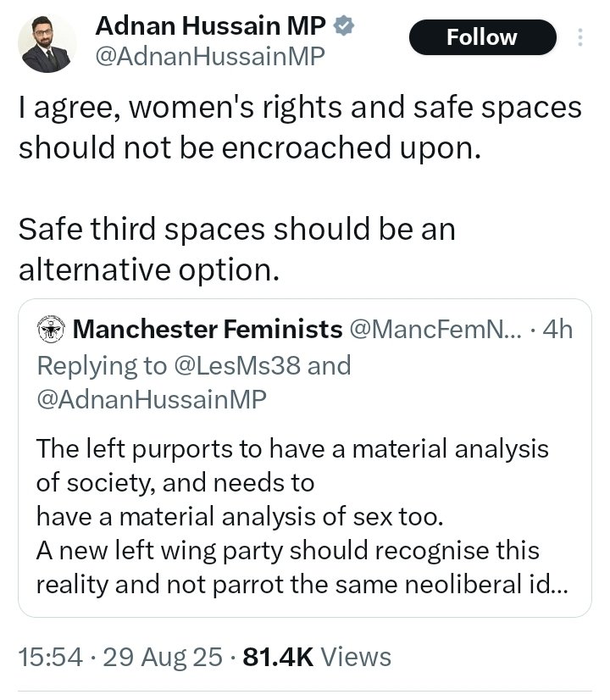Open the quoted tweet about material analysis

(305, 458)
